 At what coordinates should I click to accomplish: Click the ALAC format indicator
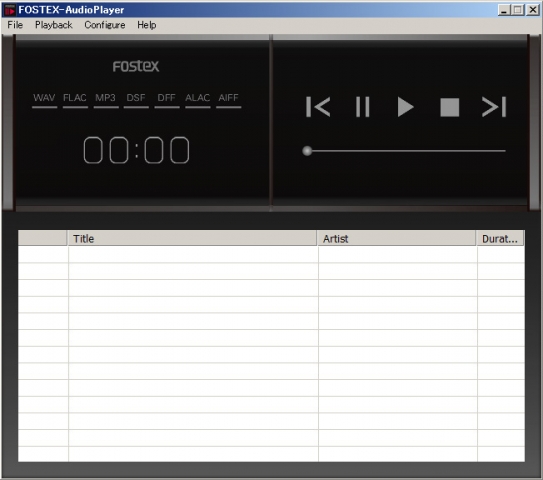(x=197, y=100)
